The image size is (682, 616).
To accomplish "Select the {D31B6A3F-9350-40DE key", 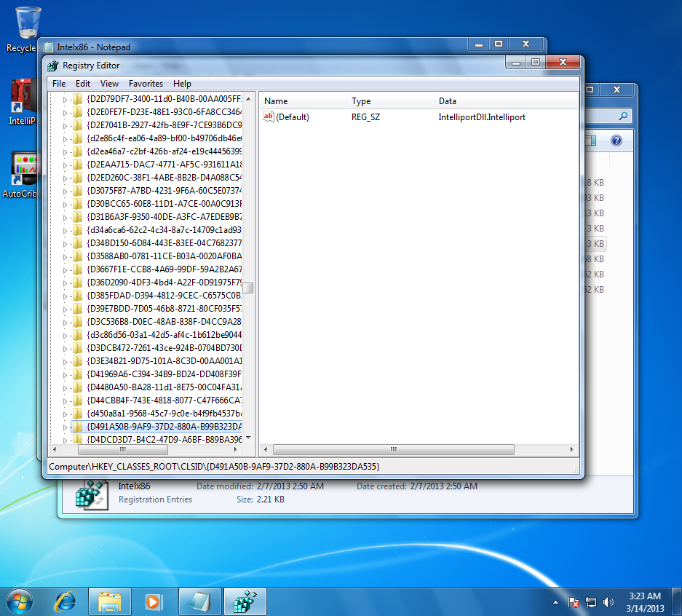I will click(x=164, y=217).
